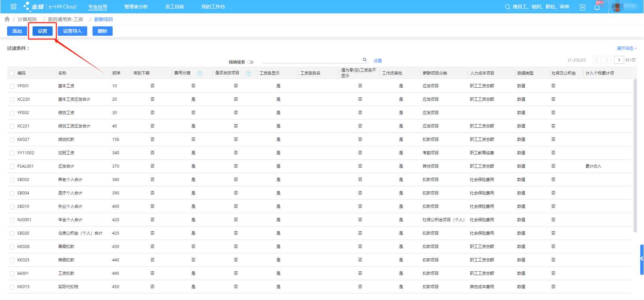Check the SB002 row checkbox
This screenshot has height=300, width=644.
[x=12, y=180]
